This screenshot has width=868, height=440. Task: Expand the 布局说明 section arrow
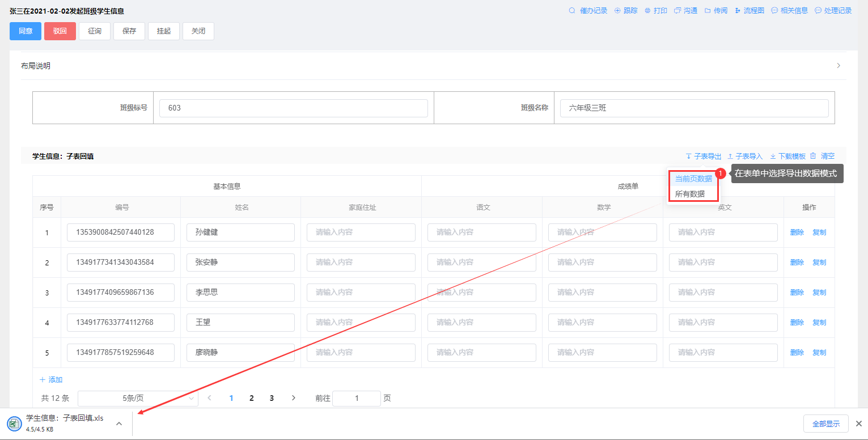click(x=839, y=66)
